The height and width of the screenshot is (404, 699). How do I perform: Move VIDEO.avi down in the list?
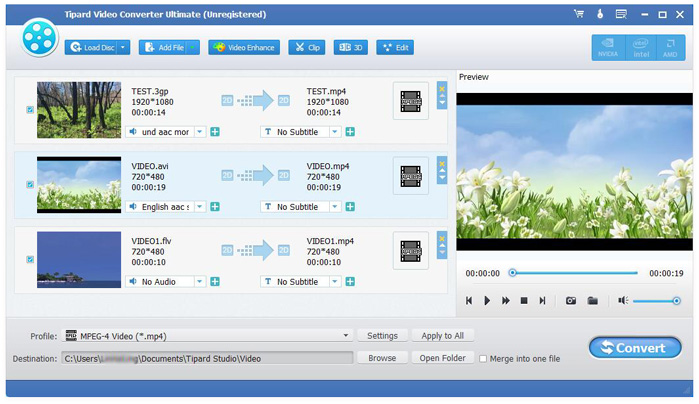point(442,177)
